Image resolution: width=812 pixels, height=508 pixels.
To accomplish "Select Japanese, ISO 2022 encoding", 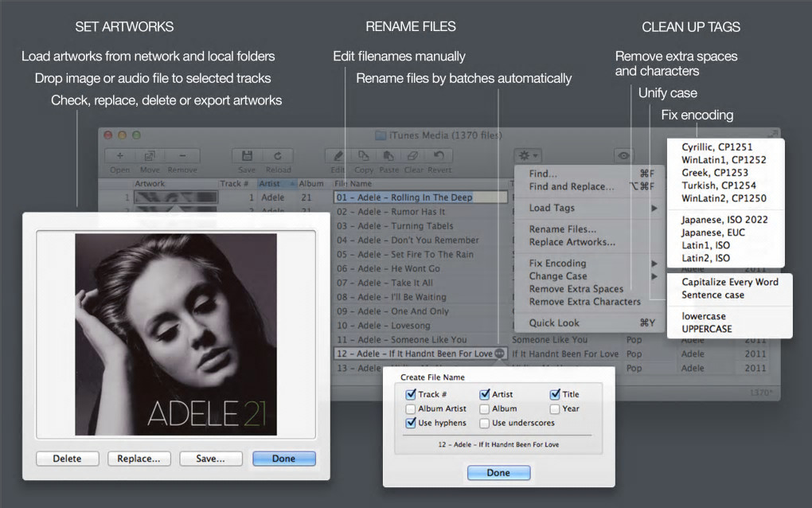I will click(725, 220).
